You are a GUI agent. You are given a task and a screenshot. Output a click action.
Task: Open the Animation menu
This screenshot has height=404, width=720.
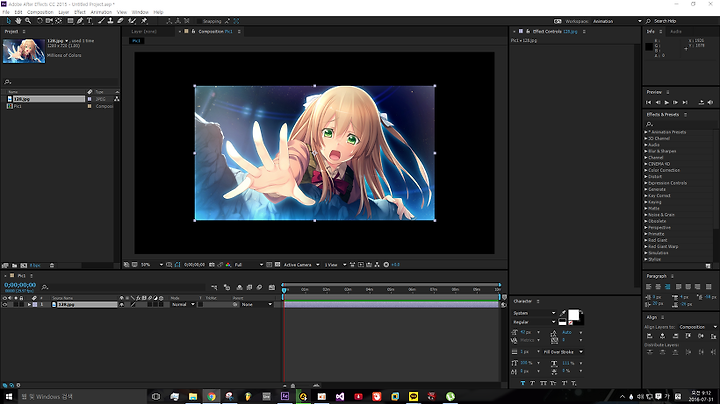pyautogui.click(x=101, y=12)
